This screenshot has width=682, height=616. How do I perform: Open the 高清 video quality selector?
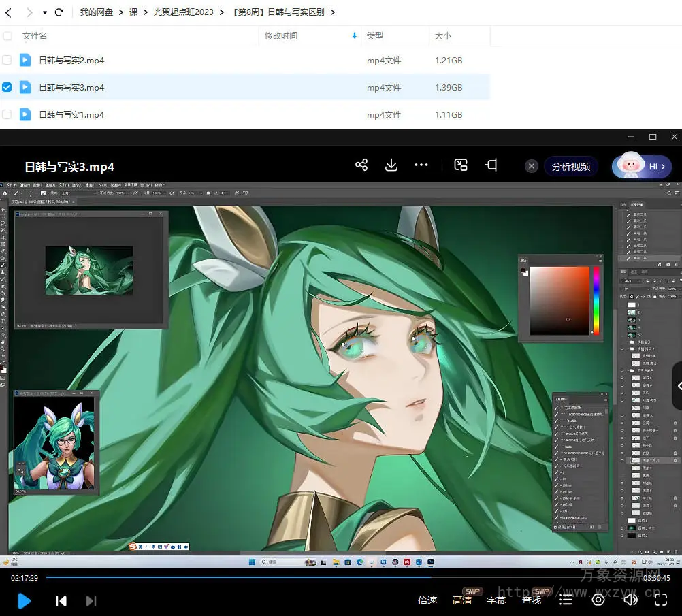(462, 600)
